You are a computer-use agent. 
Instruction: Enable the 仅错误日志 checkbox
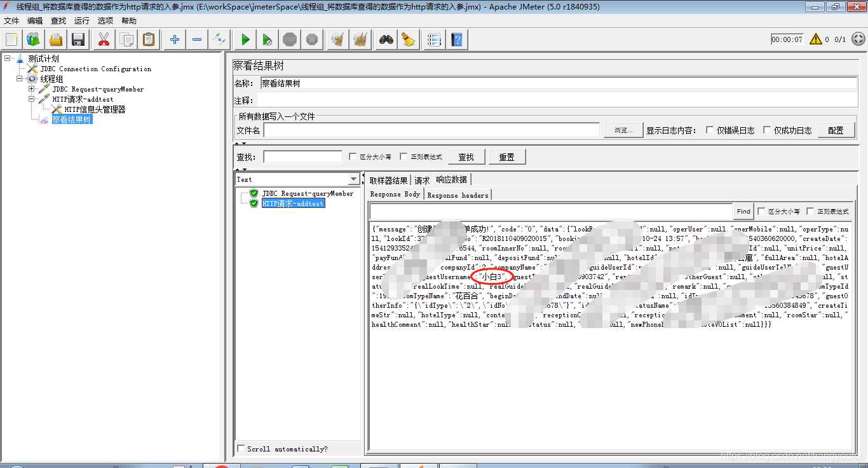click(710, 130)
